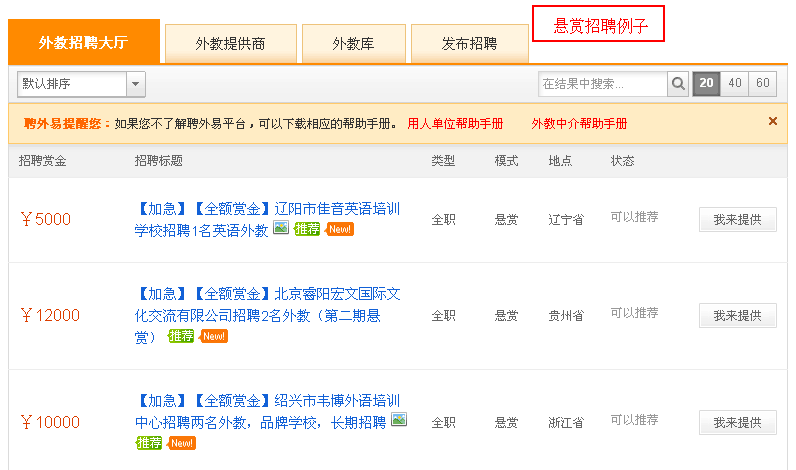Click 推荐 badge in 辽阳市佳音 listing
Screen dimensions: 796x470
307,229
